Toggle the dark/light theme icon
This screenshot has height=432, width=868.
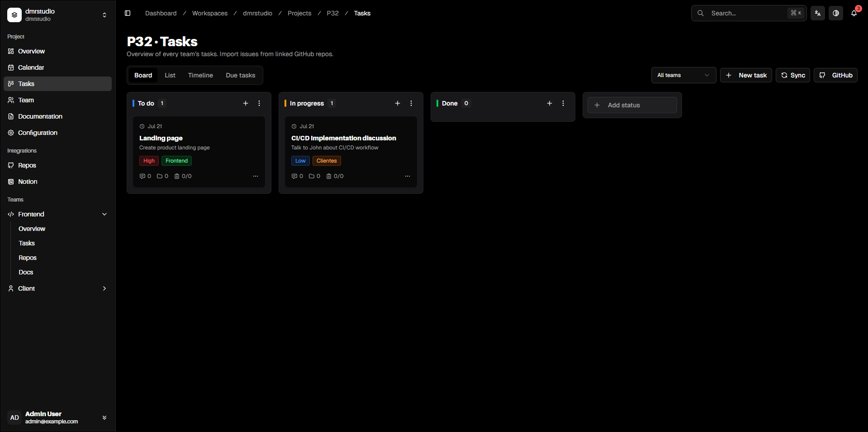tap(836, 13)
